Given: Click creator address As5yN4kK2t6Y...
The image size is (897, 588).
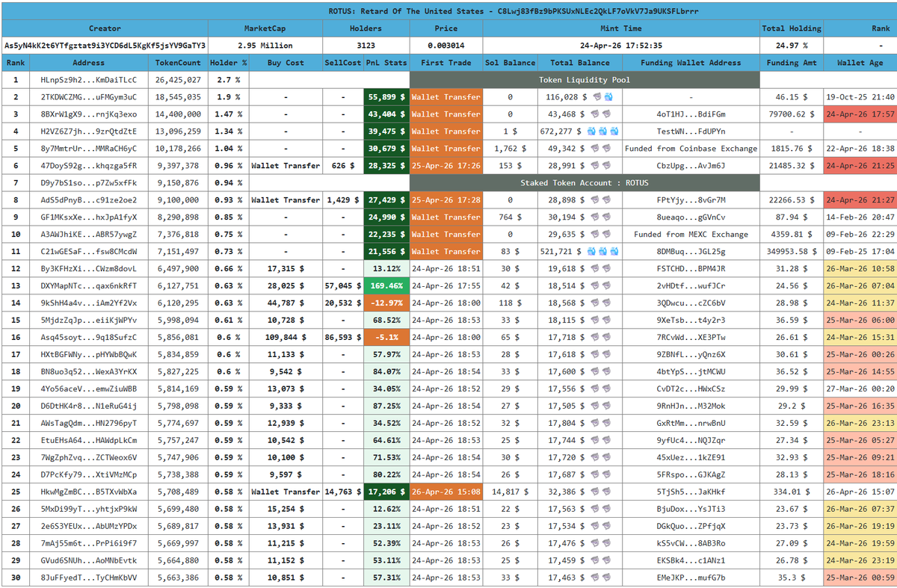Looking at the screenshot, I should [105, 46].
